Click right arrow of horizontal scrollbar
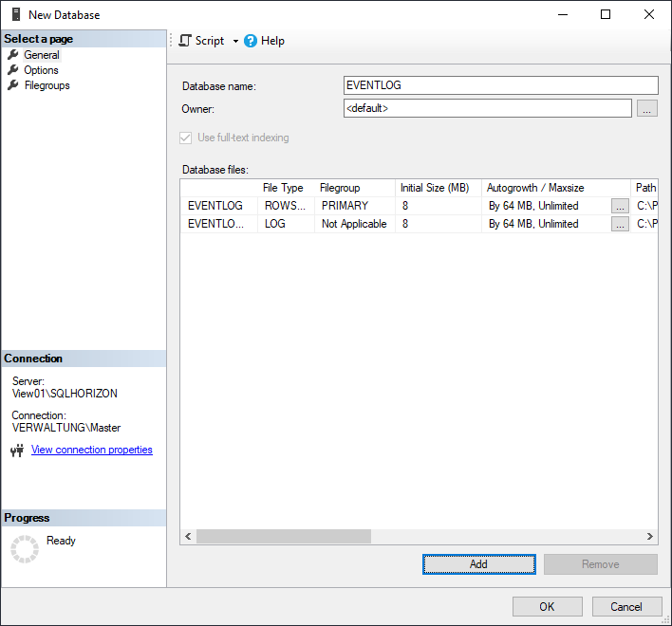The width and height of the screenshot is (672, 626). (650, 536)
